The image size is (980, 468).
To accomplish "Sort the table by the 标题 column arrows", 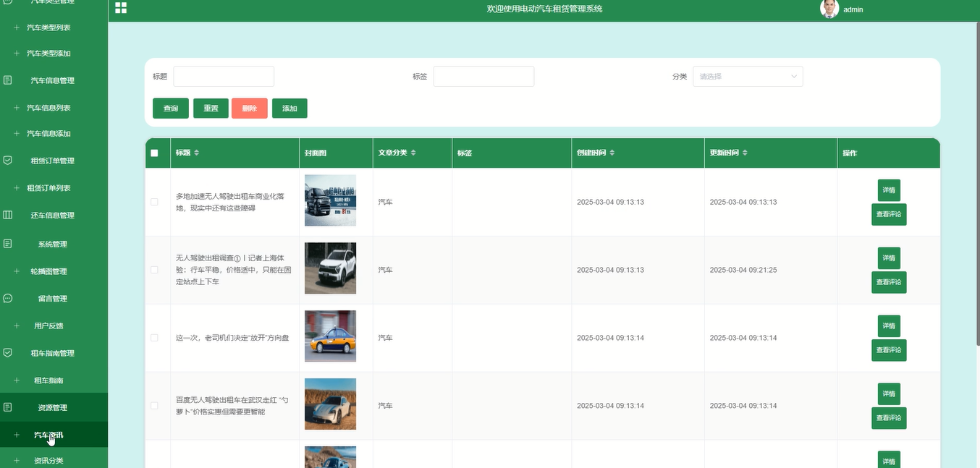I will 196,153.
